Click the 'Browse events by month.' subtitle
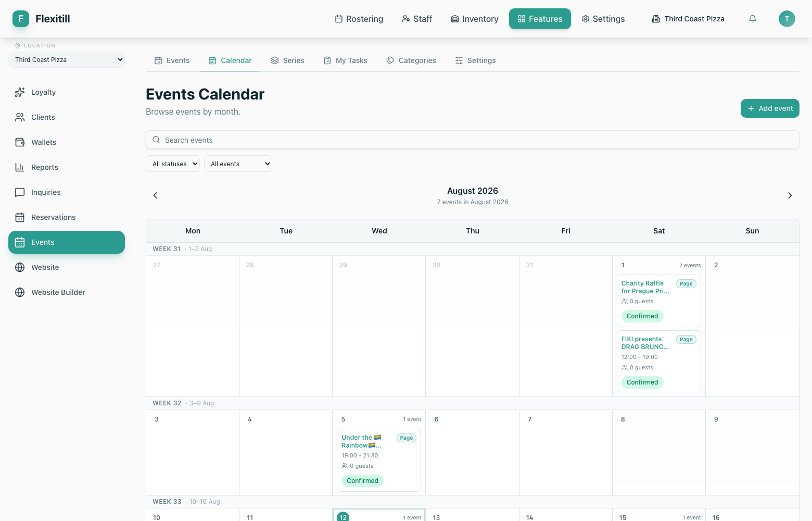The height and width of the screenshot is (521, 812). click(193, 111)
